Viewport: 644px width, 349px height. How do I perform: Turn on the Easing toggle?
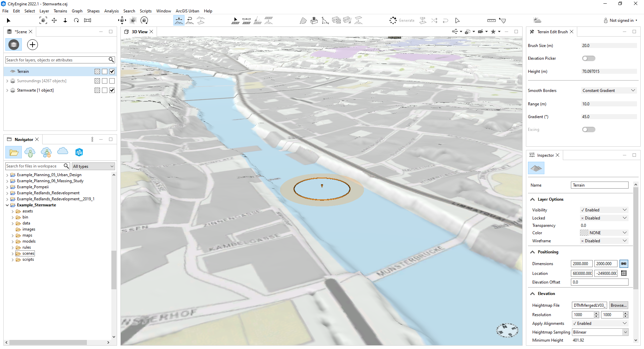click(x=589, y=129)
